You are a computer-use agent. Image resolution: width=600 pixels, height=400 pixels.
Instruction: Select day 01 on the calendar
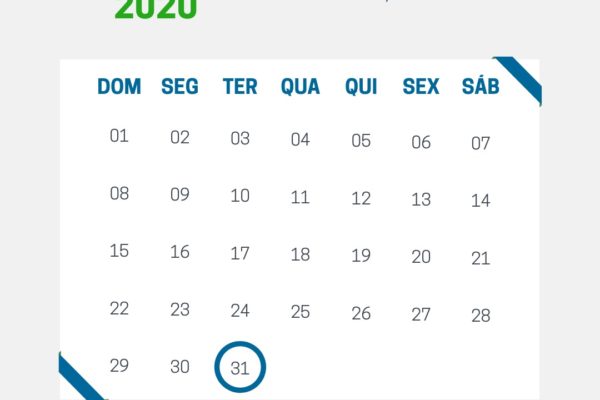coord(119,136)
